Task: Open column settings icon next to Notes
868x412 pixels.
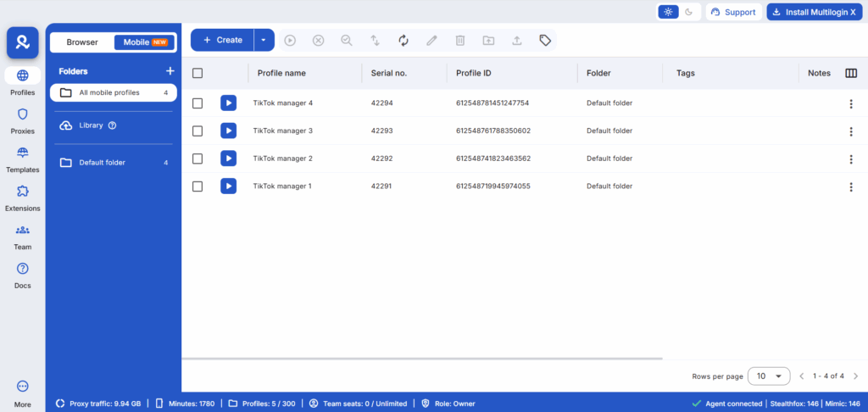Action: (x=851, y=74)
